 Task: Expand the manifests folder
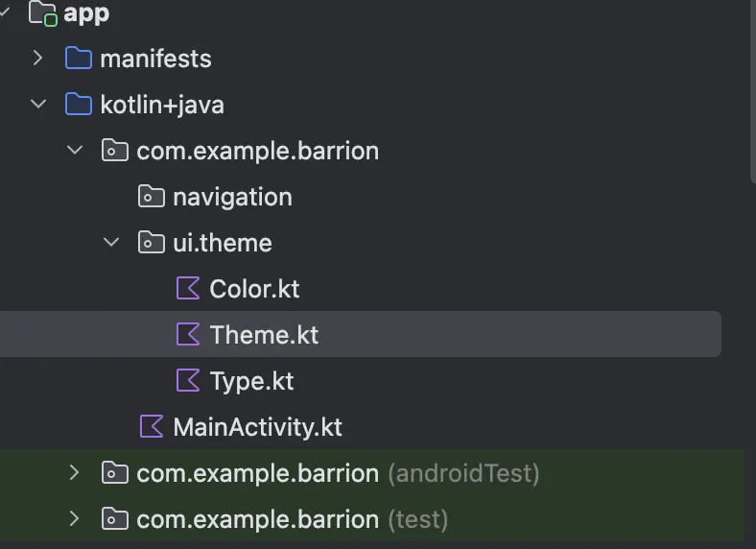[38, 59]
